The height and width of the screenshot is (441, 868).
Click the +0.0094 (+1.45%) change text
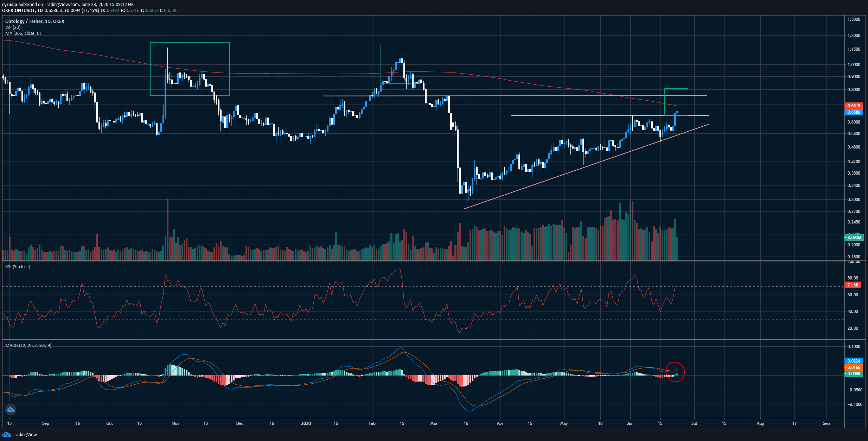click(82, 11)
